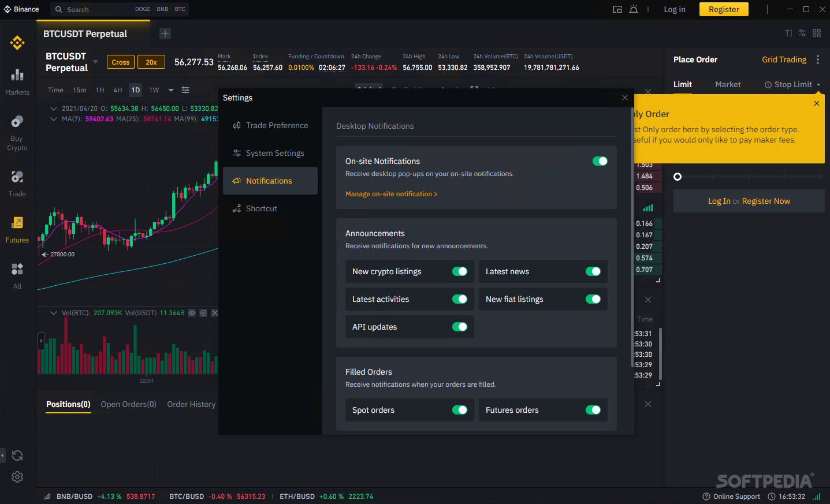Toggle Futures orders notifications
830x504 pixels.
[593, 410]
